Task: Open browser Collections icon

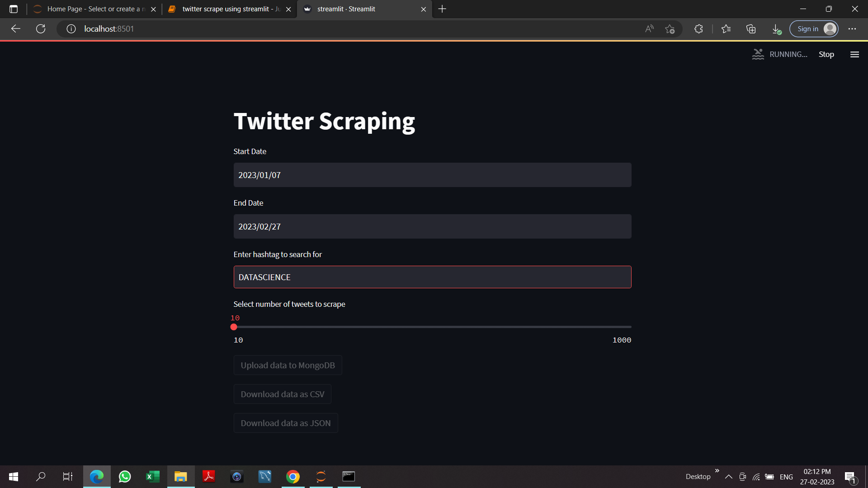Action: point(751,28)
